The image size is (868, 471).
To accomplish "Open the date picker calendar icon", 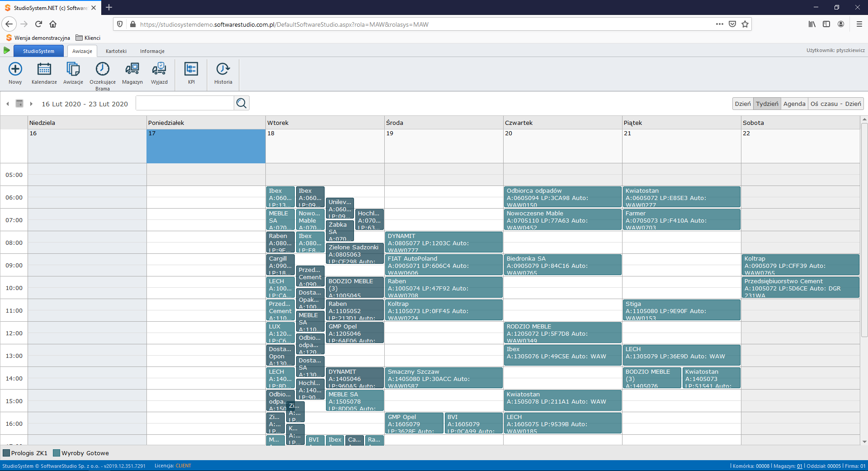I will [x=19, y=104].
